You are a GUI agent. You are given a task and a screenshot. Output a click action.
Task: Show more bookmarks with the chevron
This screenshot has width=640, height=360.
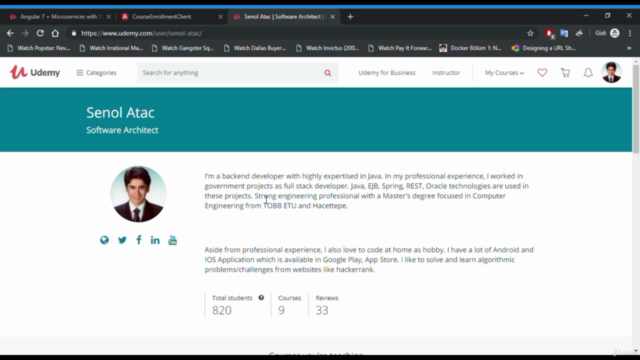[x=629, y=48]
